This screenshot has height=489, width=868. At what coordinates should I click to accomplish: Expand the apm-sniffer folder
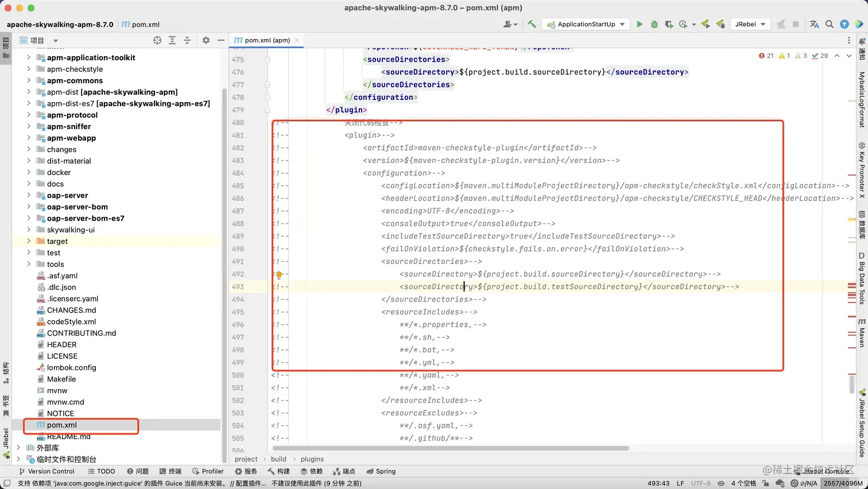point(29,126)
